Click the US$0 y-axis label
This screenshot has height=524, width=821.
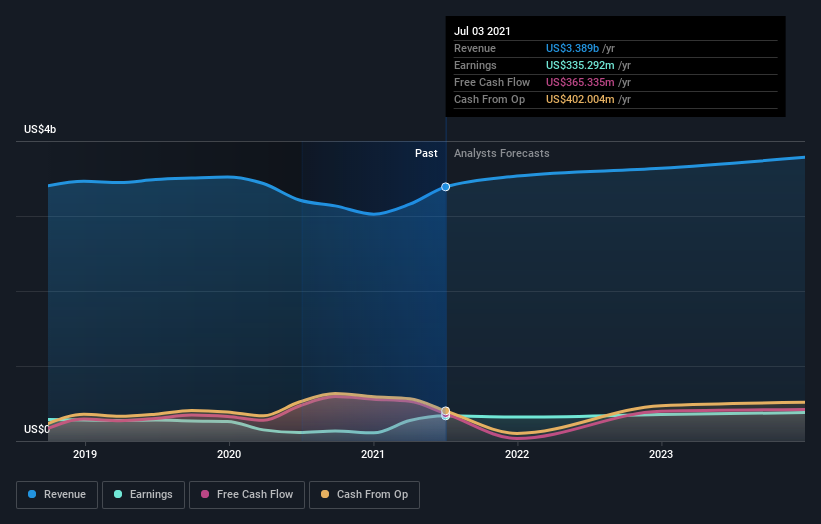[37, 429]
